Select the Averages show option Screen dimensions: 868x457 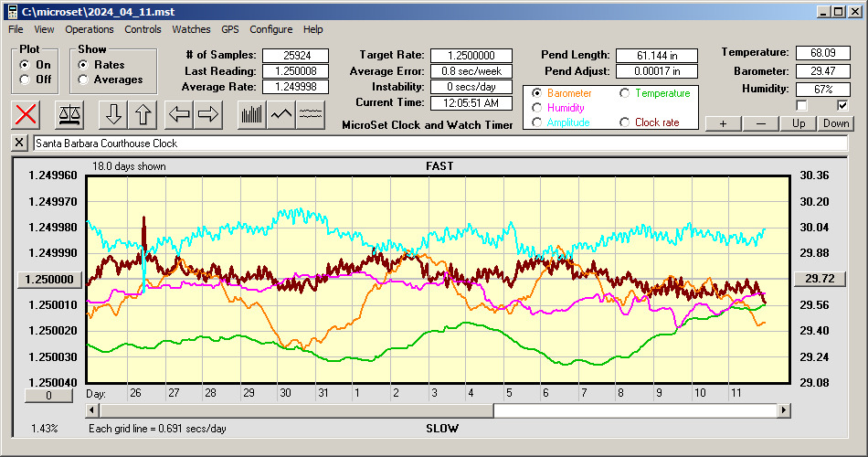83,80
